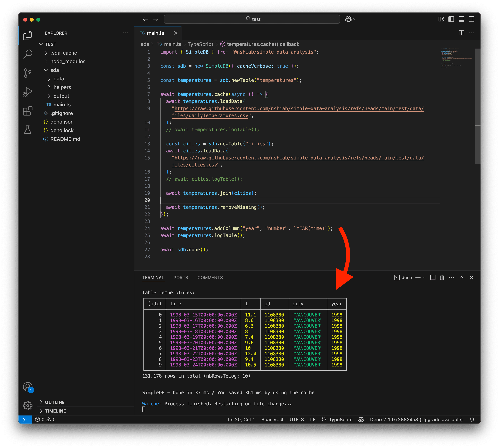
Task: Open the Extensions view
Action: tap(28, 111)
